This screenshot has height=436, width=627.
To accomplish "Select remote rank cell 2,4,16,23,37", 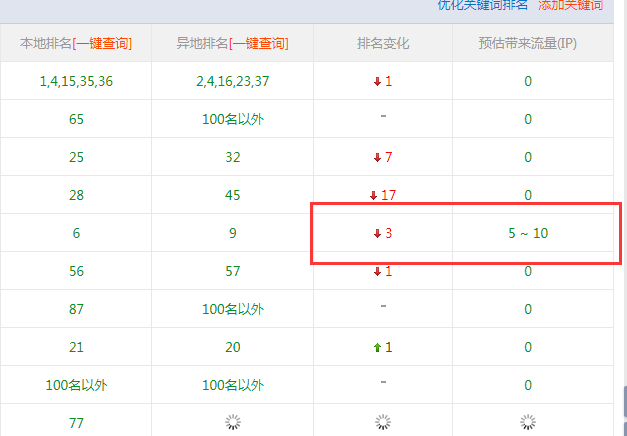I will tap(233, 82).
